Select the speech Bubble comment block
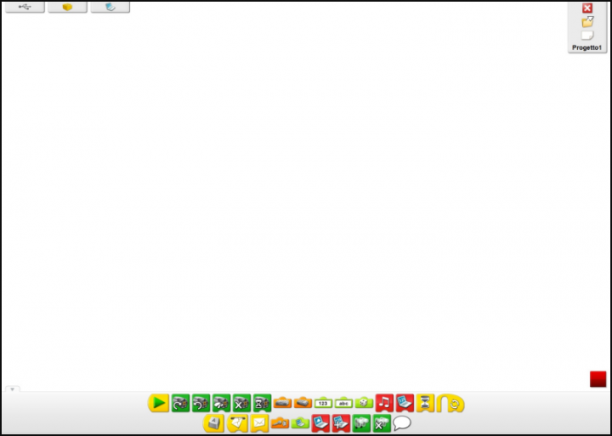 pos(402,423)
